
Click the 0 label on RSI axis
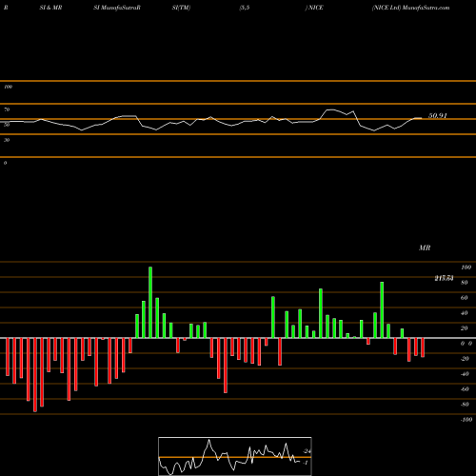(x=5, y=163)
